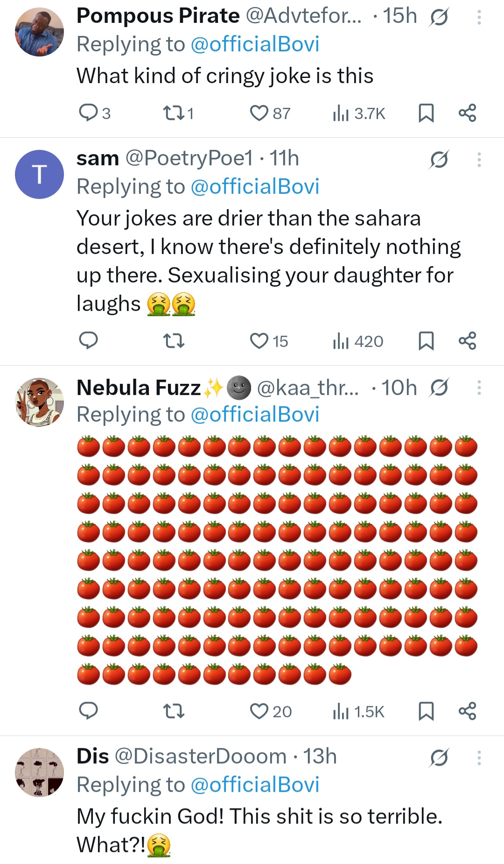Like Nebula Fuzz's tweet with 20 likes

coord(259,711)
